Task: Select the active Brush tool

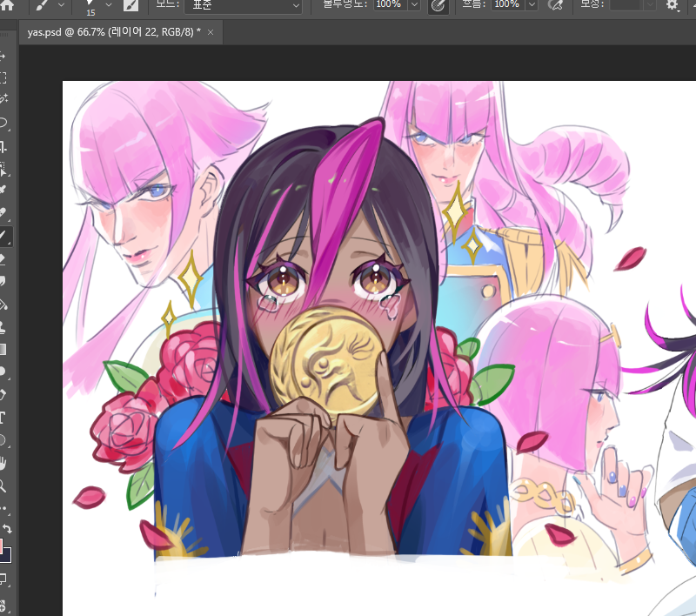Action: (4, 236)
